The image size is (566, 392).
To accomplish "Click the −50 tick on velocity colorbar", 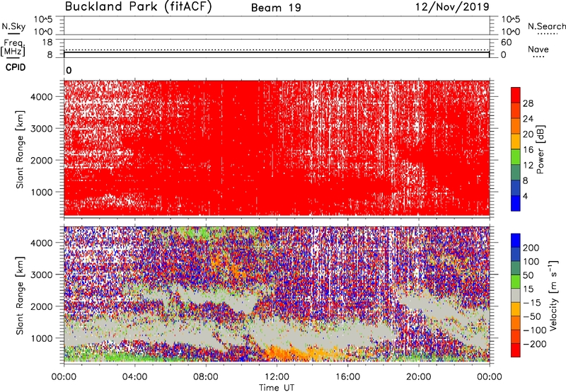I will 532,316.
